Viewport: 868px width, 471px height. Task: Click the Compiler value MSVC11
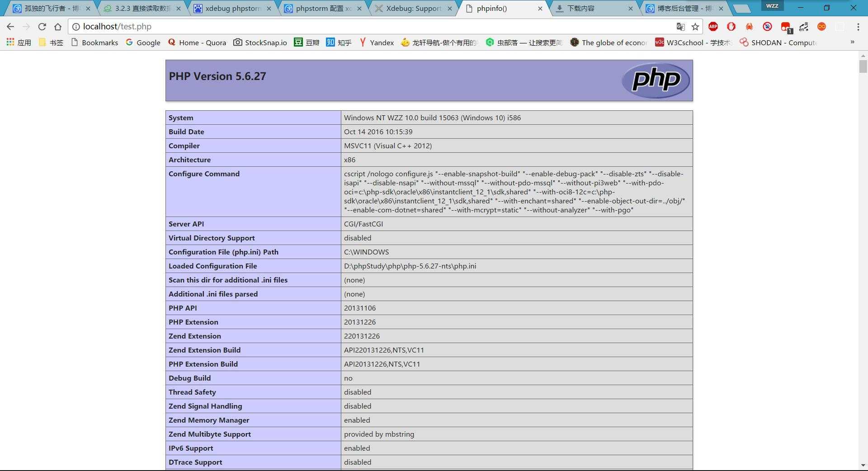tap(388, 146)
